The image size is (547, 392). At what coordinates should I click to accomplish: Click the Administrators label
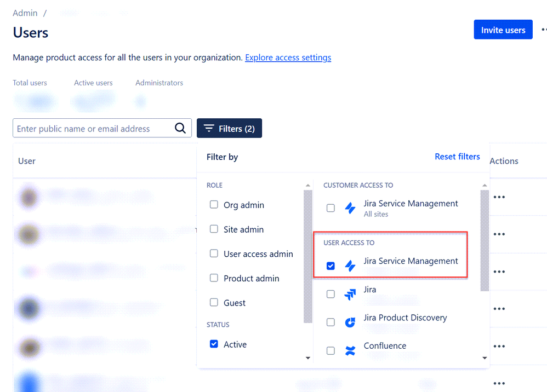point(159,83)
